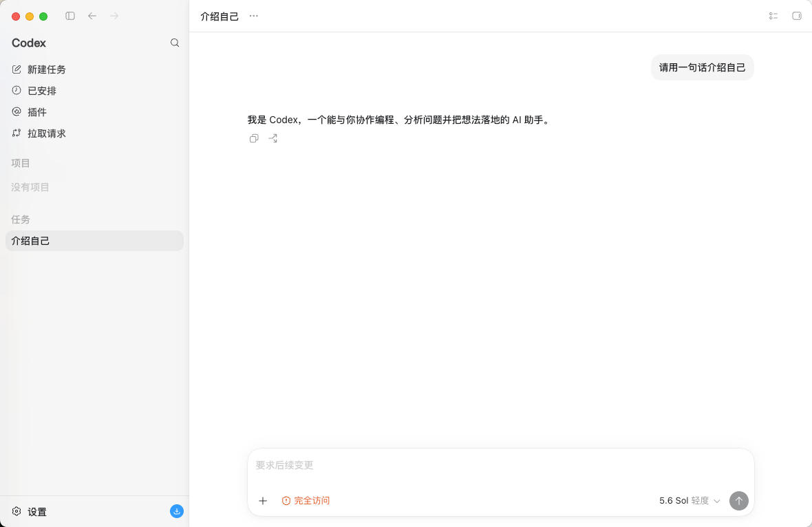812x527 pixels.
Task: Click the 已安排 clock icon
Action: tap(17, 91)
